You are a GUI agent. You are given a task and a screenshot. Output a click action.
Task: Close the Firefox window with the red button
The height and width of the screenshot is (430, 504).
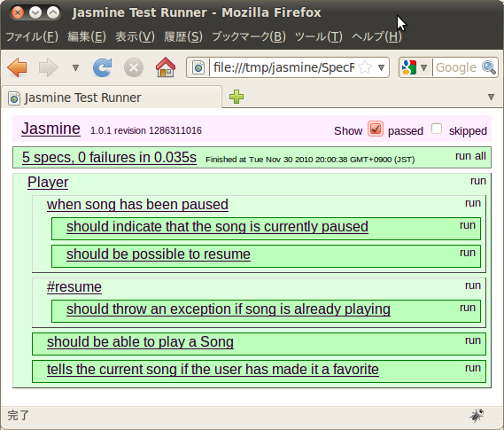pyautogui.click(x=18, y=13)
